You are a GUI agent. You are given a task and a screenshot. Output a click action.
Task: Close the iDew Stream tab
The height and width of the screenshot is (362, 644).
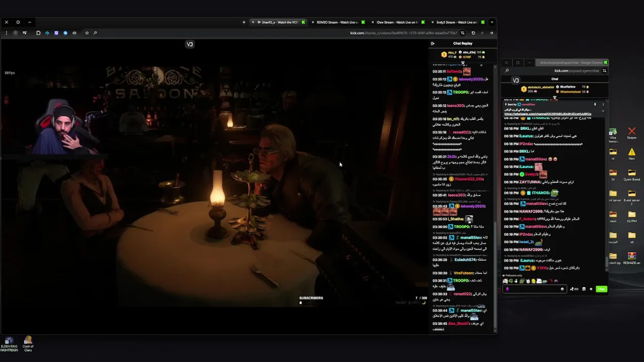pos(372,22)
